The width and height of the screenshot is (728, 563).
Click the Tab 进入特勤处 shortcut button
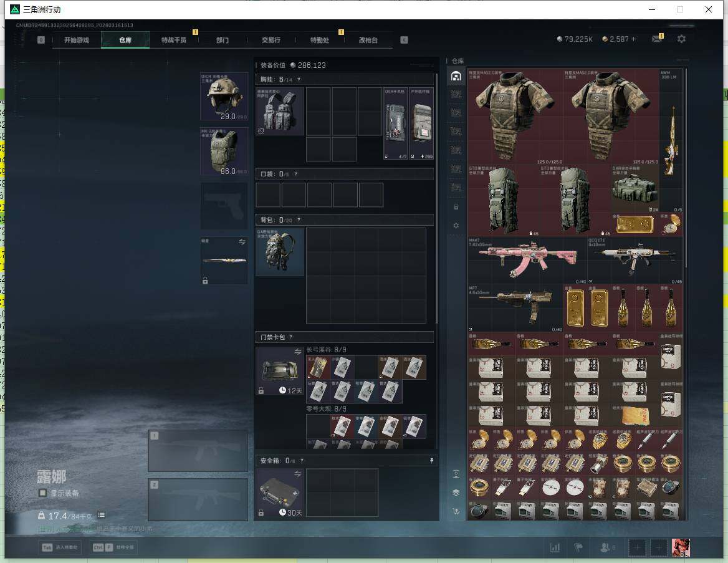tap(60, 547)
